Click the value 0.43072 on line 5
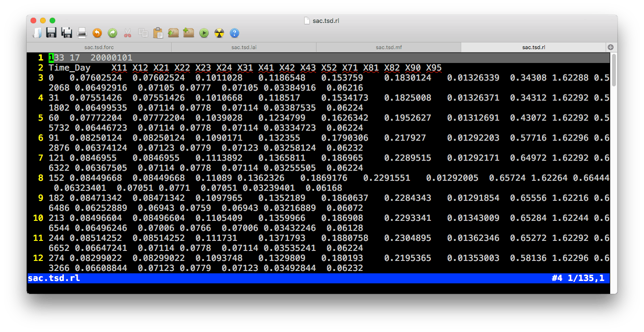Viewport: 644px width, 332px height. click(x=529, y=118)
